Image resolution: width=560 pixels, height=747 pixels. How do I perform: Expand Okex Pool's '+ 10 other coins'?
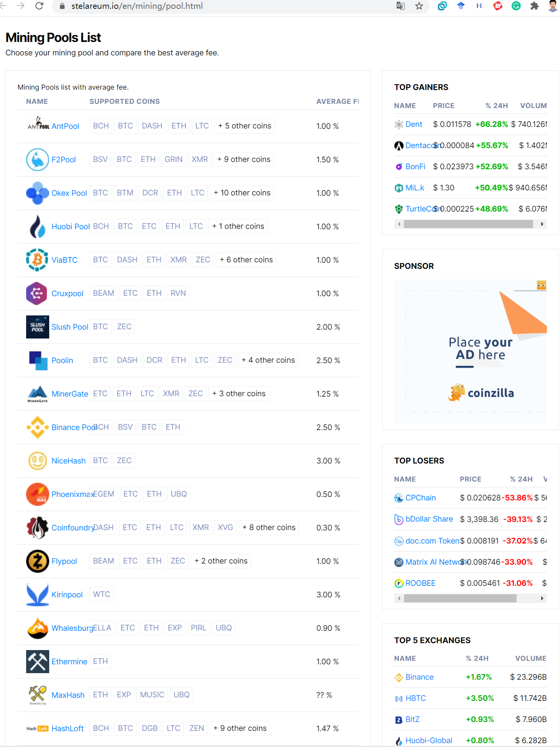(x=242, y=193)
